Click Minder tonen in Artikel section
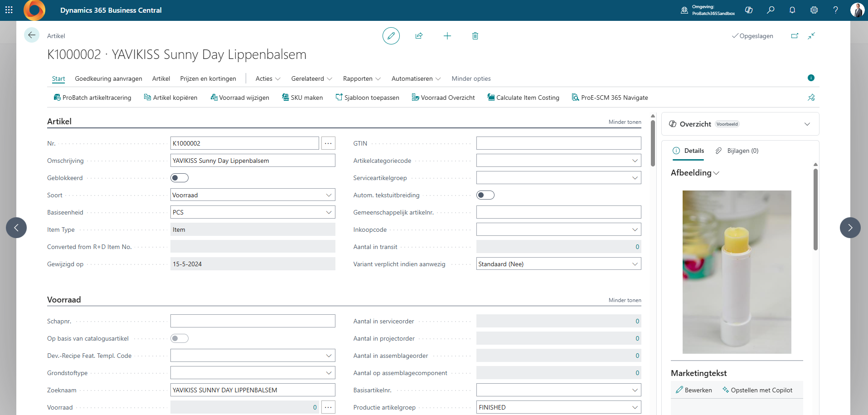Image resolution: width=868 pixels, height=415 pixels. coord(625,122)
